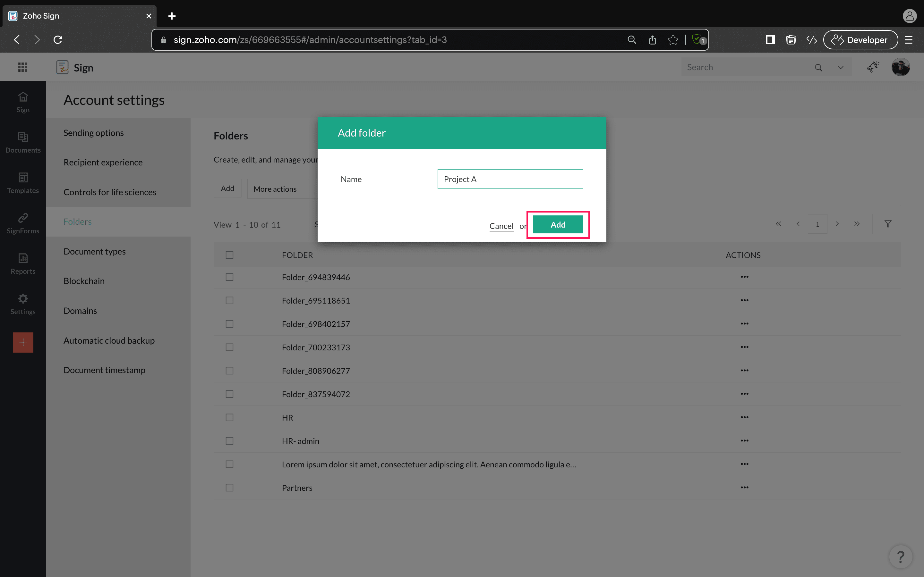This screenshot has height=577, width=924.
Task: Select the Partners folder checkbox
Action: point(229,488)
